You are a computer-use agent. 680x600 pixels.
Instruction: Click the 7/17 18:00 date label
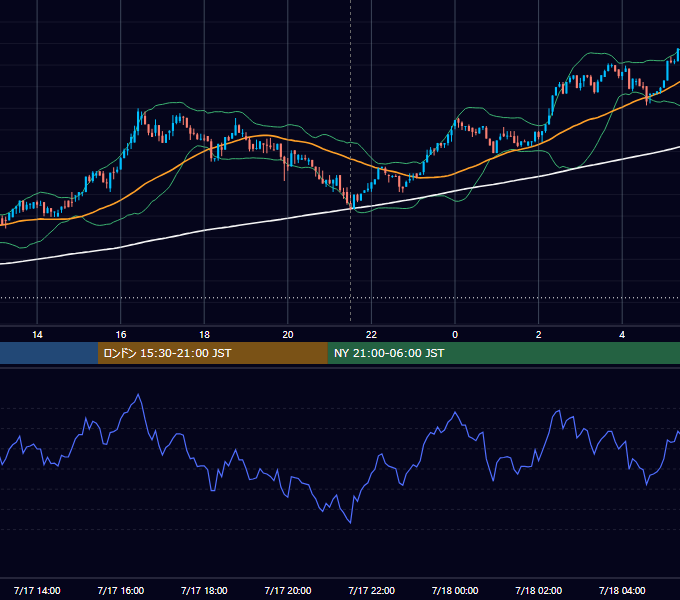(x=204, y=590)
